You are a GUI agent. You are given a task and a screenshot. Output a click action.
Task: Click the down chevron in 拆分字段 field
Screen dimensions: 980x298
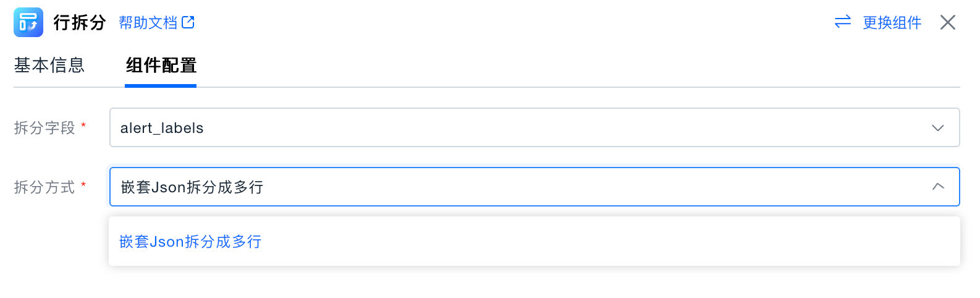(937, 128)
